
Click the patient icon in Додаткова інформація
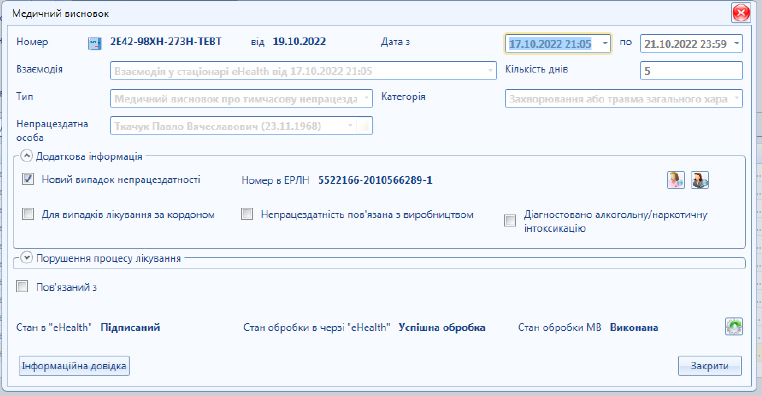(675, 180)
